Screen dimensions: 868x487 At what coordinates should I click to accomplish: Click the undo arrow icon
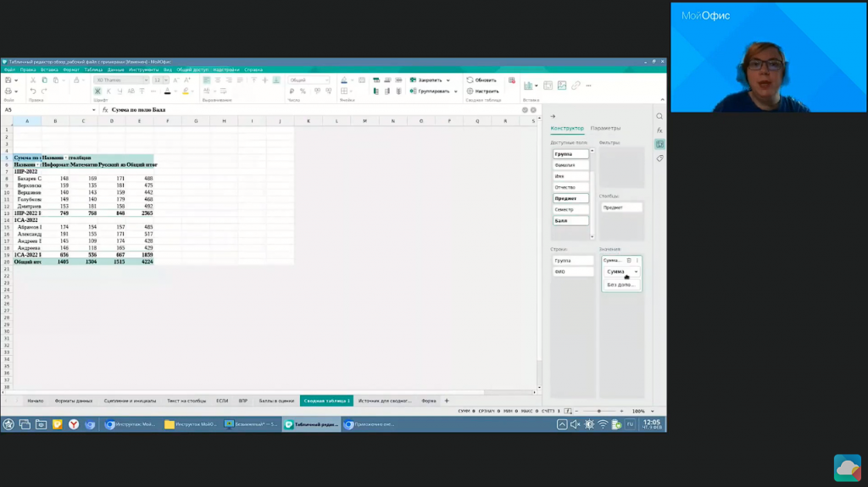tap(33, 91)
